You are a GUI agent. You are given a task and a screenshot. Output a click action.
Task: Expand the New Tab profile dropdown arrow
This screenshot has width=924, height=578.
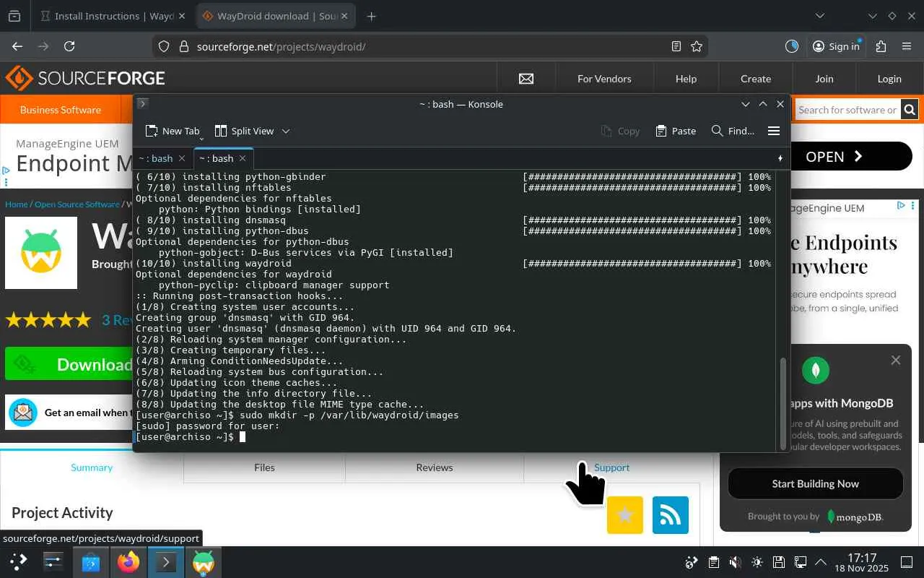[x=201, y=137]
